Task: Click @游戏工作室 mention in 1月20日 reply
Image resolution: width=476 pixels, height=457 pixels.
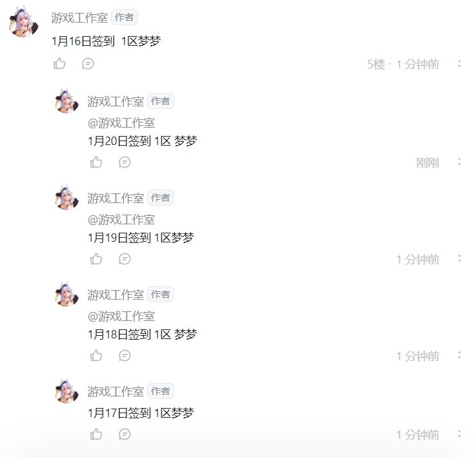Action: (121, 123)
